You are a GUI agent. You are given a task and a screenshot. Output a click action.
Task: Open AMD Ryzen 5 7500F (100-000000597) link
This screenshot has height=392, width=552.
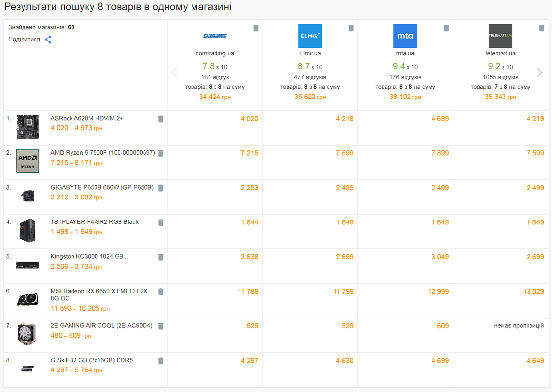[x=103, y=152]
